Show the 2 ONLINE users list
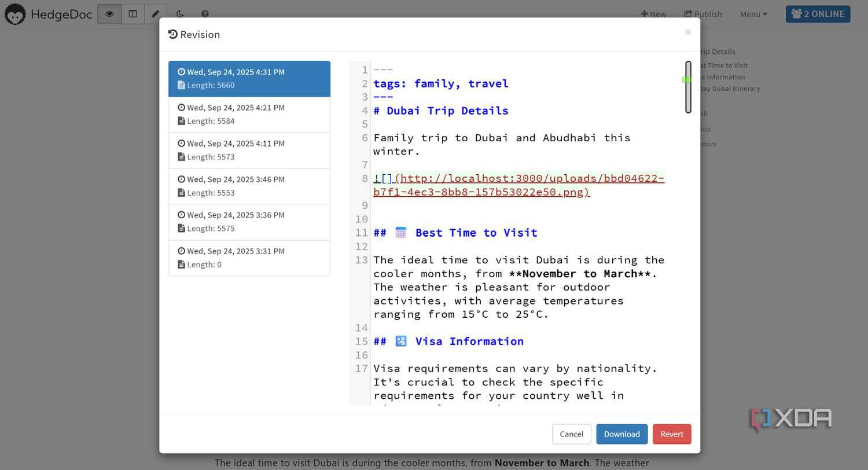868x470 pixels. pyautogui.click(x=818, y=14)
